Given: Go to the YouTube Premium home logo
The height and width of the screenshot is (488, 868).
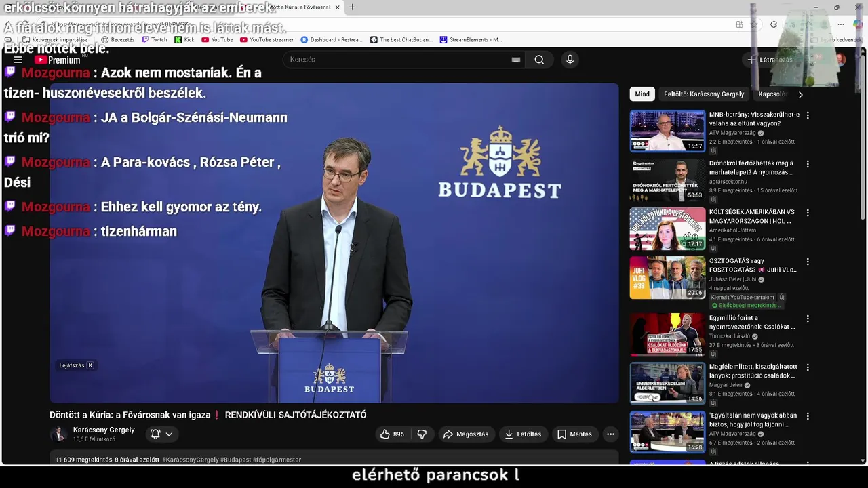Looking at the screenshot, I should pos(58,60).
